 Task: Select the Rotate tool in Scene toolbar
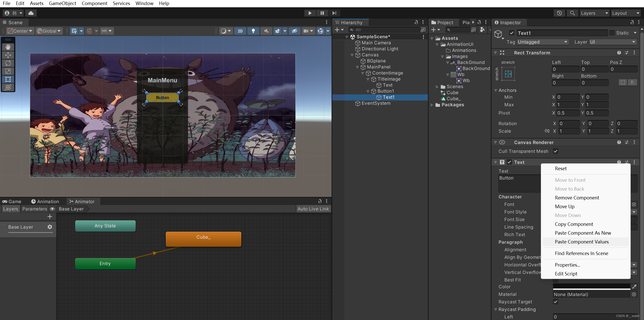[x=8, y=63]
